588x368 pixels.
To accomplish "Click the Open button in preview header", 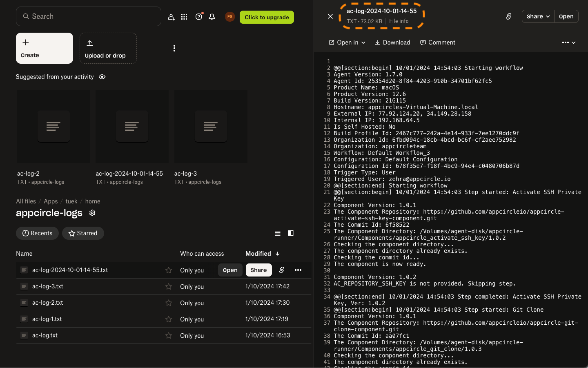I will 566,16.
